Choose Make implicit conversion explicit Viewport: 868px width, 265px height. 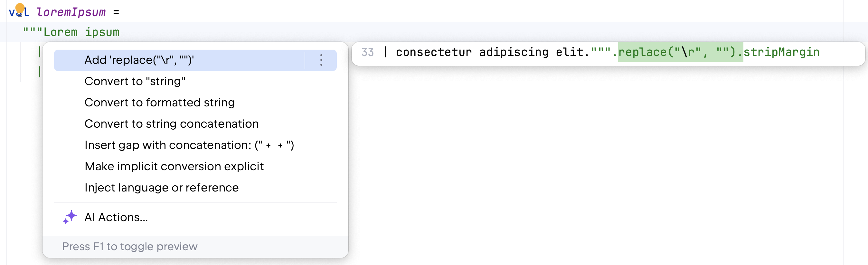[174, 166]
